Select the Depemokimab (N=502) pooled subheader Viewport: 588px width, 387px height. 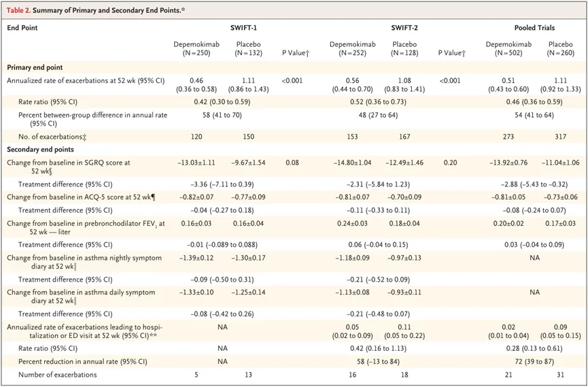(x=508, y=48)
